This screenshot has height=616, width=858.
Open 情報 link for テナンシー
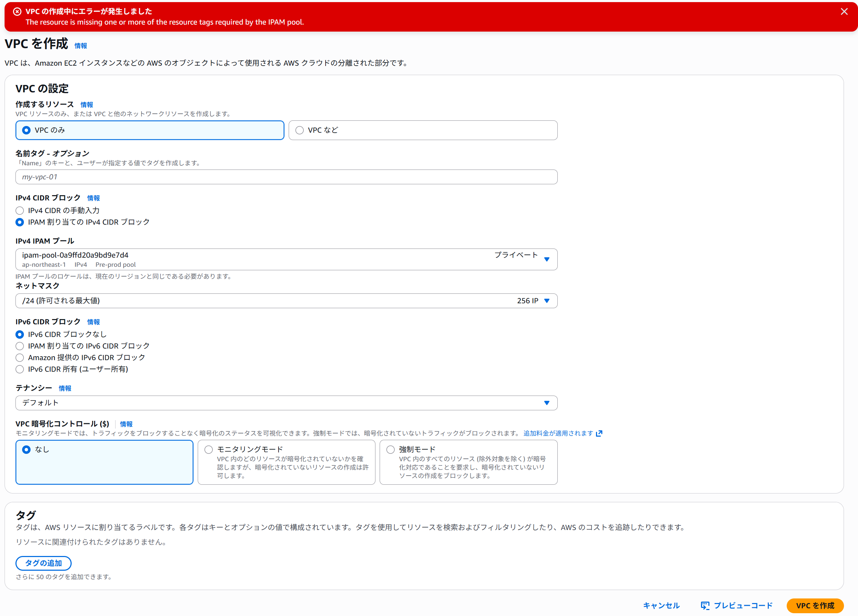65,388
